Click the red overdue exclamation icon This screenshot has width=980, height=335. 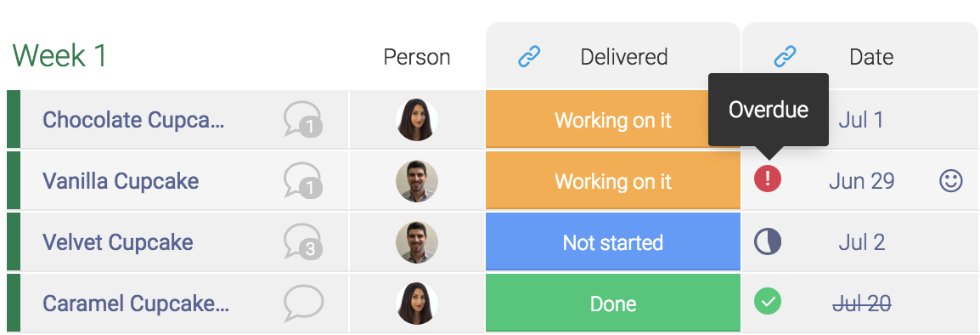click(768, 179)
